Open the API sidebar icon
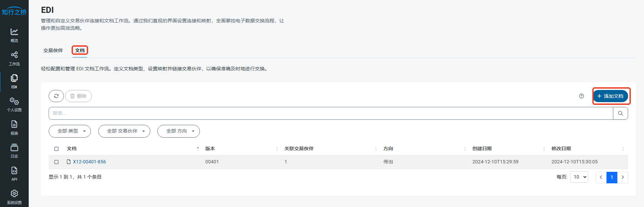Viewport: 644px width, 207px height. click(x=14, y=174)
